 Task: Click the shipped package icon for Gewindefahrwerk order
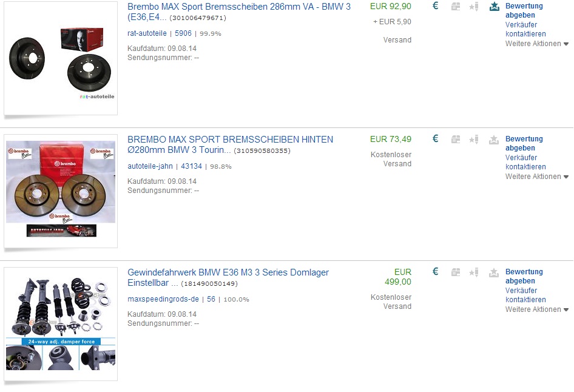(456, 272)
